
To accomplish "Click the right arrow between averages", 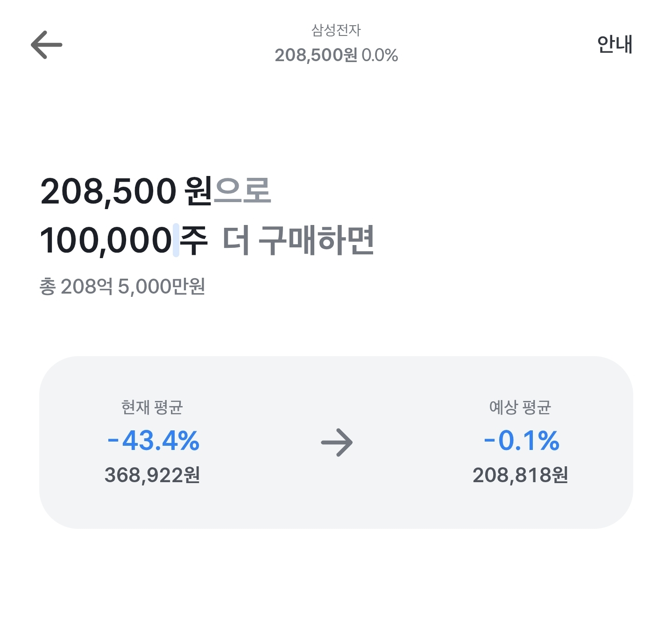I will [337, 442].
